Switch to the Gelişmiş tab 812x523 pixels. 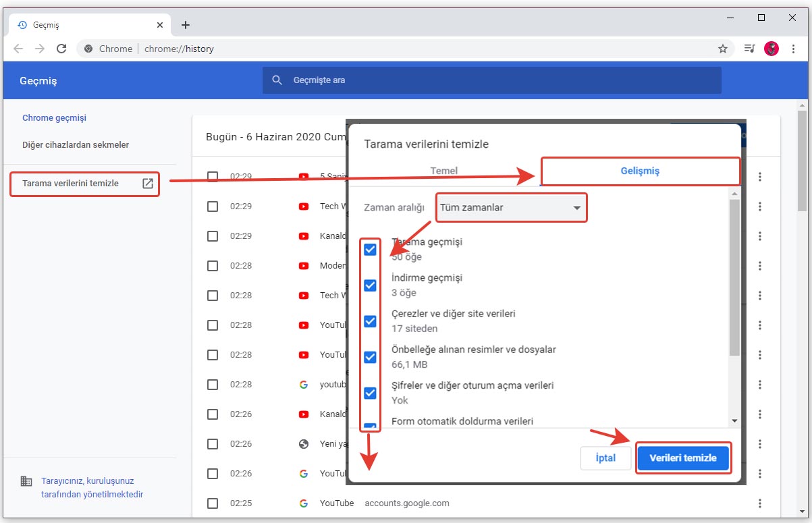click(x=640, y=171)
